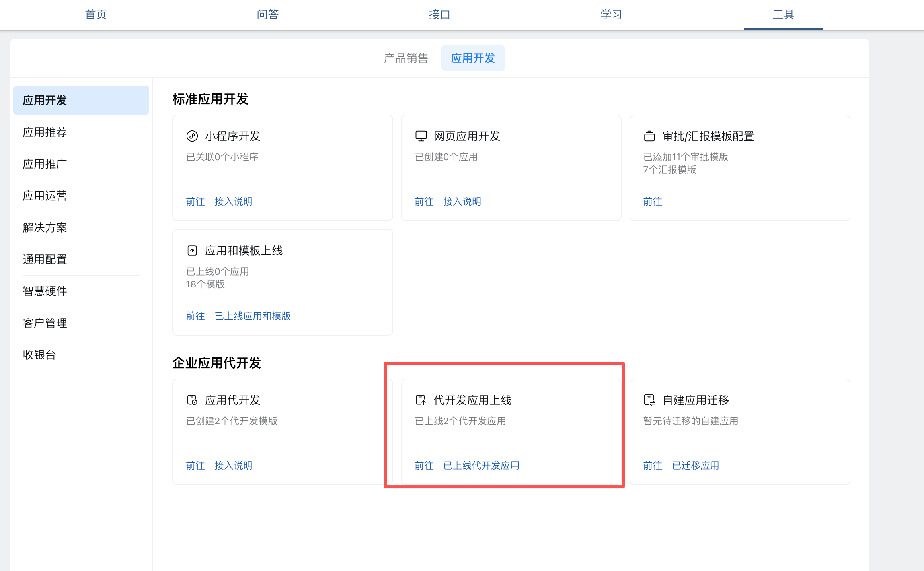Go to the 接口 navigation item
Viewport: 924px width, 571px height.
click(x=439, y=15)
